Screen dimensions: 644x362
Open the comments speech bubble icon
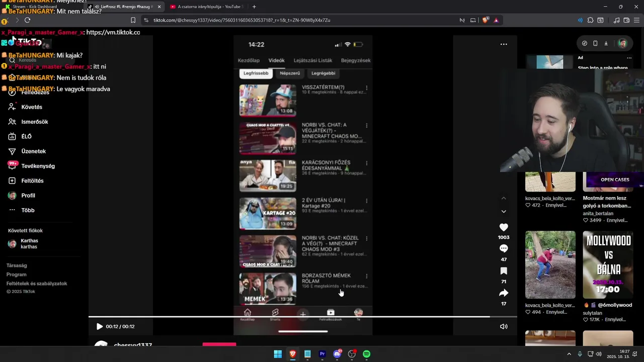pyautogui.click(x=504, y=248)
